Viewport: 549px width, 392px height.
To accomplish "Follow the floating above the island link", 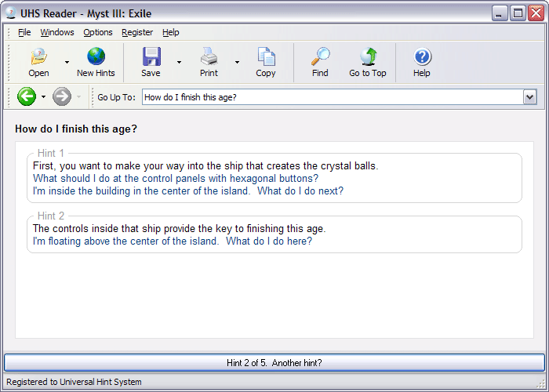I will 173,241.
